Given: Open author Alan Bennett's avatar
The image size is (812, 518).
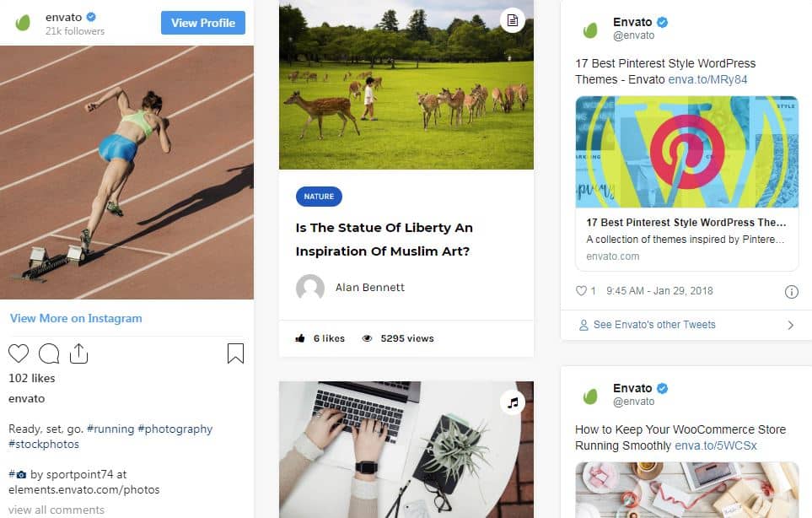Looking at the screenshot, I should point(310,288).
